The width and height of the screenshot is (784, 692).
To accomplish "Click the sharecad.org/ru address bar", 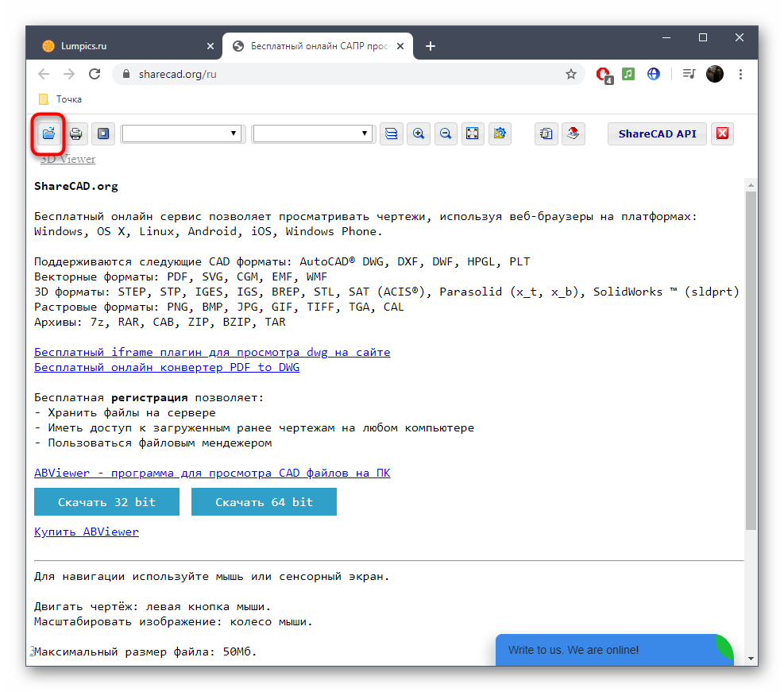I will tap(349, 74).
